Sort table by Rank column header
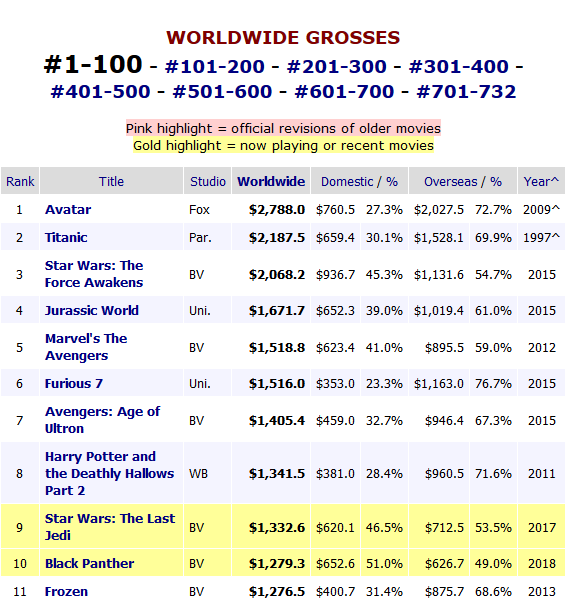Screen dimensions: 568x600 (x=20, y=181)
